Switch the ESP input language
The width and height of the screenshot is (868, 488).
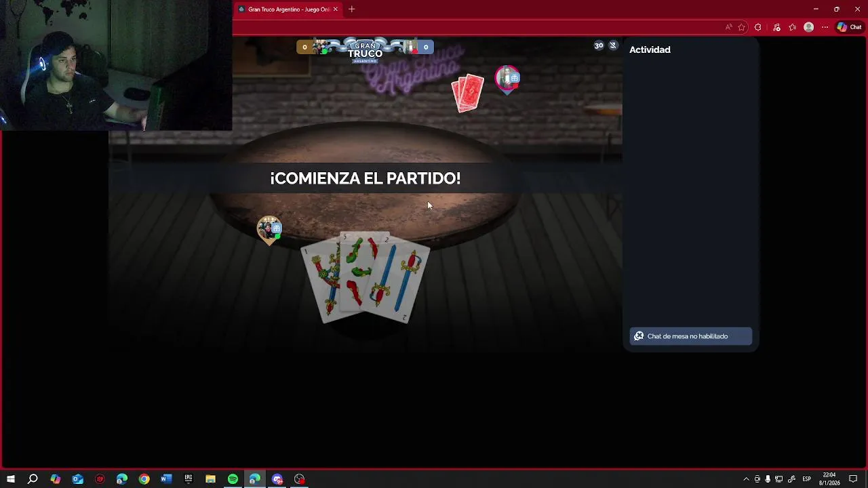[x=807, y=479]
